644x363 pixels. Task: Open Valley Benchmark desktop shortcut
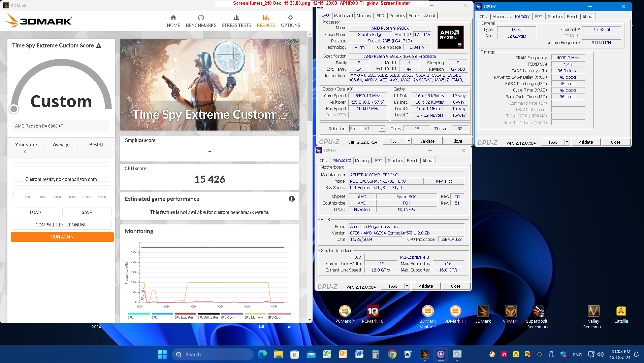[593, 317]
